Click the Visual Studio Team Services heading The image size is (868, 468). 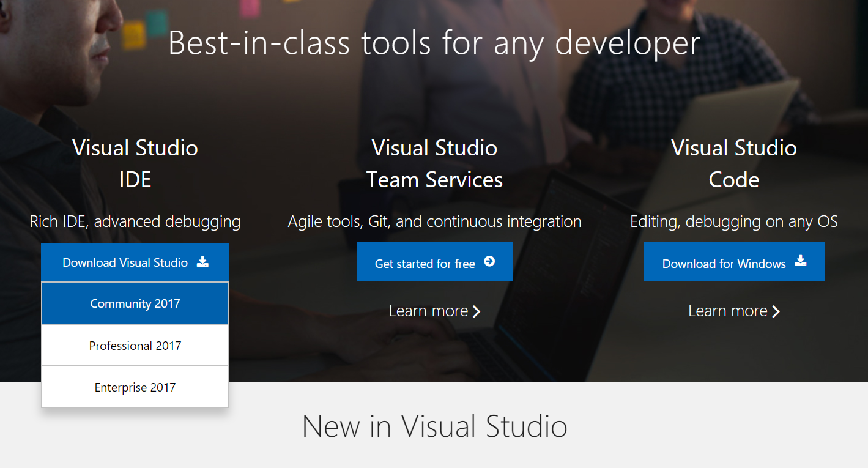tap(434, 163)
